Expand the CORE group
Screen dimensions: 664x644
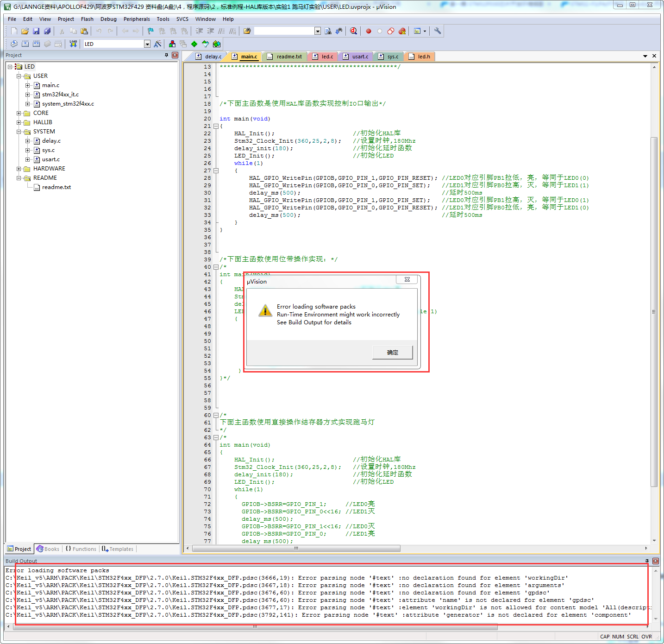[19, 113]
